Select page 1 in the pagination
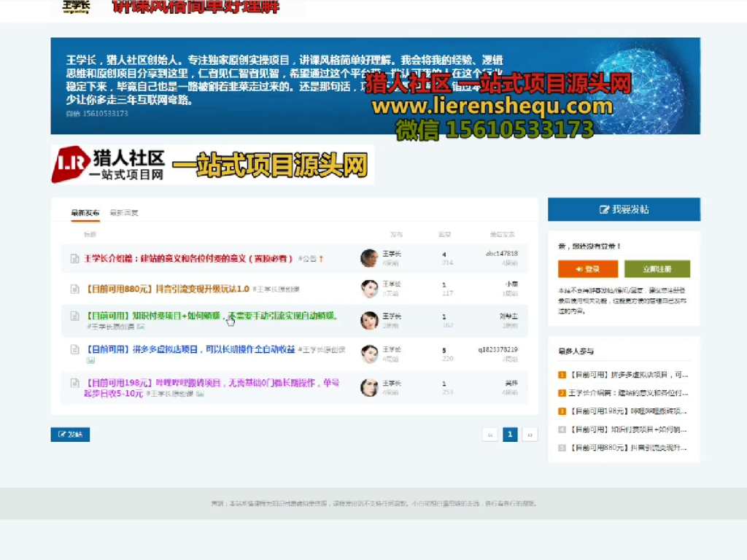747x560 pixels. (x=510, y=435)
